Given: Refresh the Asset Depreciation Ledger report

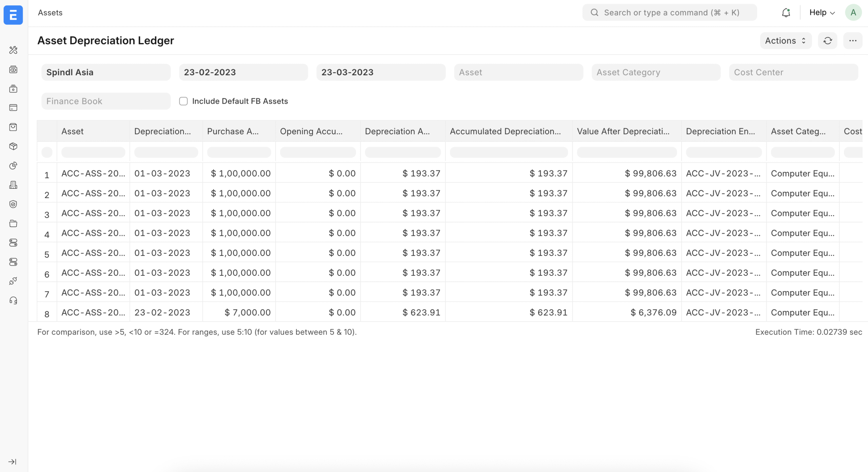Looking at the screenshot, I should (827, 40).
